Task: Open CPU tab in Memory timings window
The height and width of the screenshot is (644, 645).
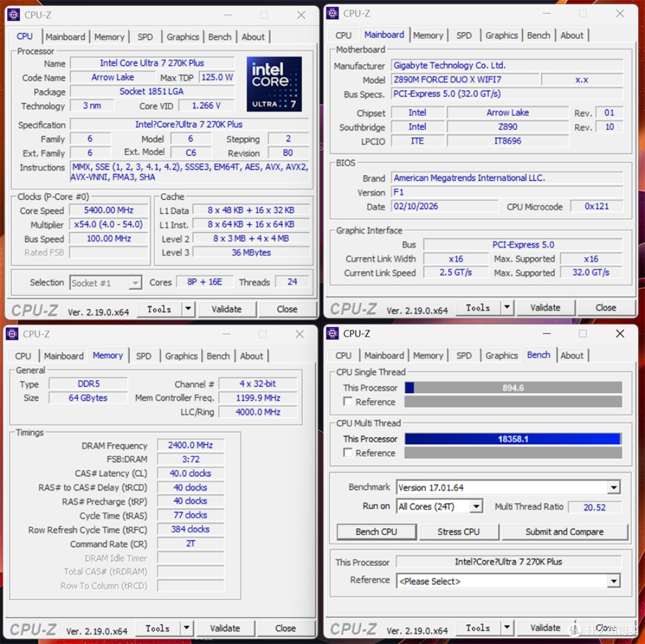Action: pyautogui.click(x=23, y=356)
